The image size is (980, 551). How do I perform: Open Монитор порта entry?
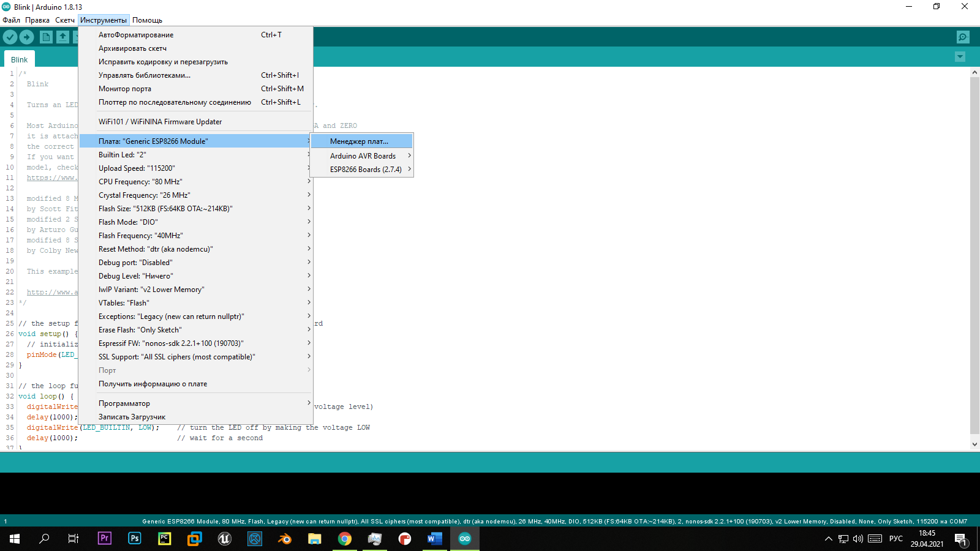click(195, 89)
